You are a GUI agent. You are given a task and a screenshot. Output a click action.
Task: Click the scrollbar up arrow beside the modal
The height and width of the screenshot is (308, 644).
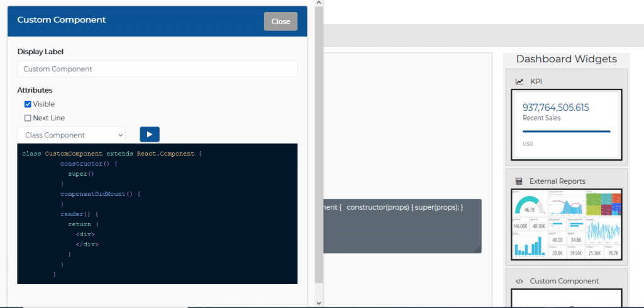coord(319,4)
